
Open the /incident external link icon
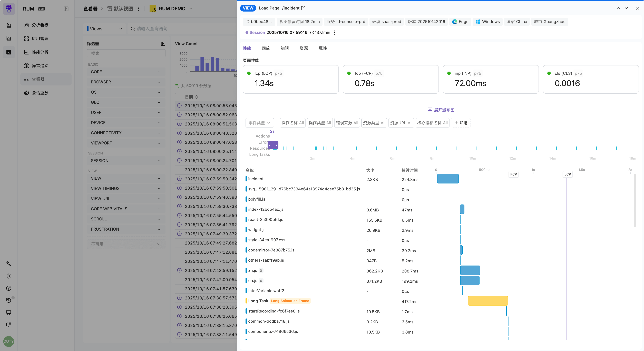click(x=303, y=8)
